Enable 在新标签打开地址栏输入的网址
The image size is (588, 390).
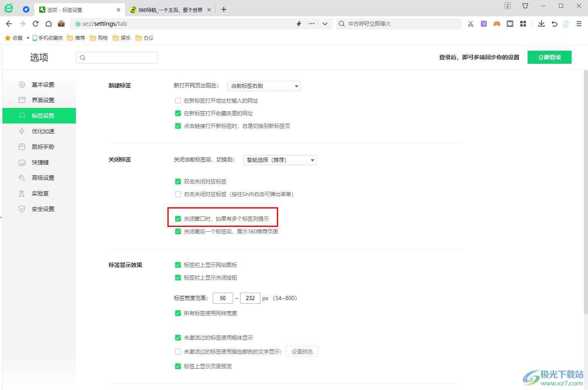[x=178, y=101]
